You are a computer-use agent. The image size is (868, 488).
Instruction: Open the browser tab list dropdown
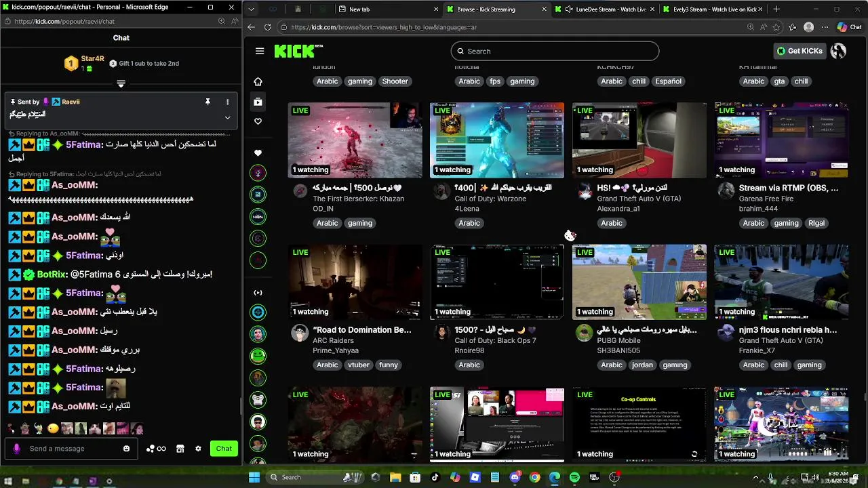point(252,9)
